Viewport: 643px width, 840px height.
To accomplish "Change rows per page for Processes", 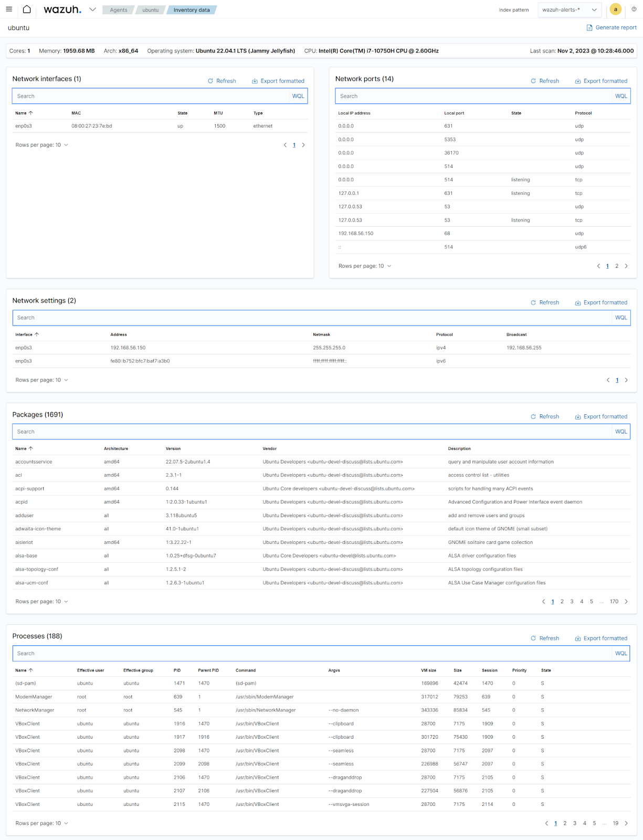I will tap(42, 823).
